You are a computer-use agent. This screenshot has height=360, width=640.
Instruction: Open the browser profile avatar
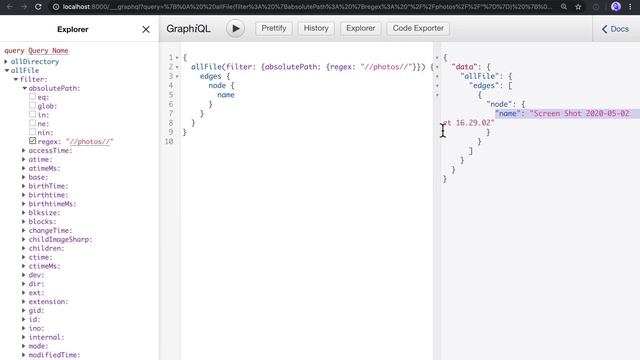coord(616,7)
